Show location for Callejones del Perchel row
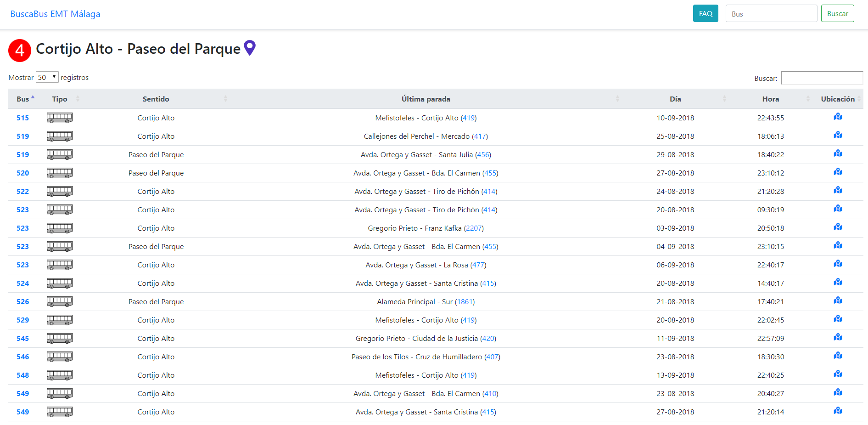 click(838, 135)
